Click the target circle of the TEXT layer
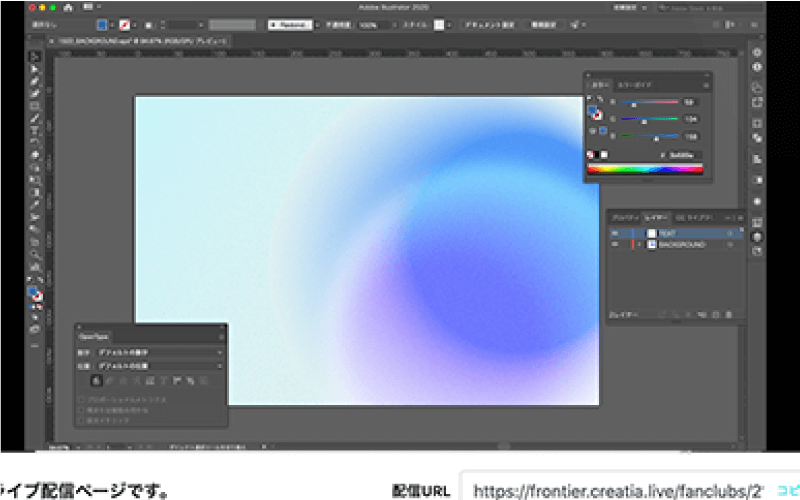800x500 pixels. [730, 233]
